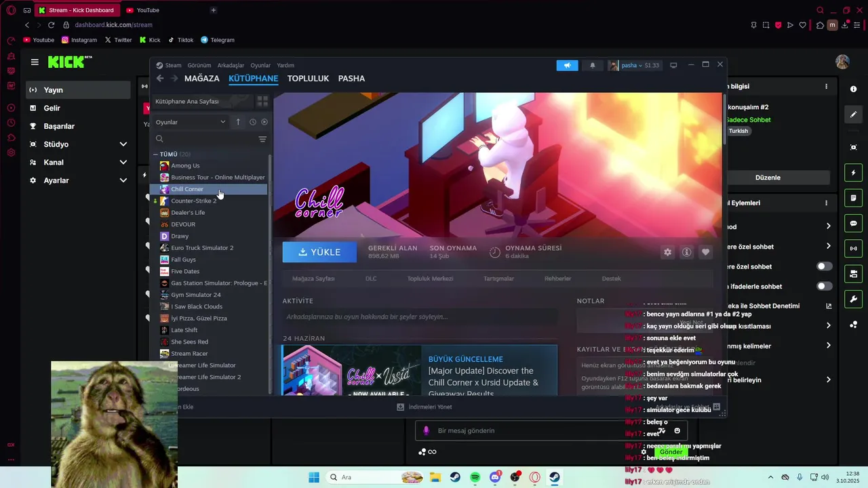Screen dimensions: 868x488
Task: Go back with Steam's left navigation arrow
Action: pos(160,79)
